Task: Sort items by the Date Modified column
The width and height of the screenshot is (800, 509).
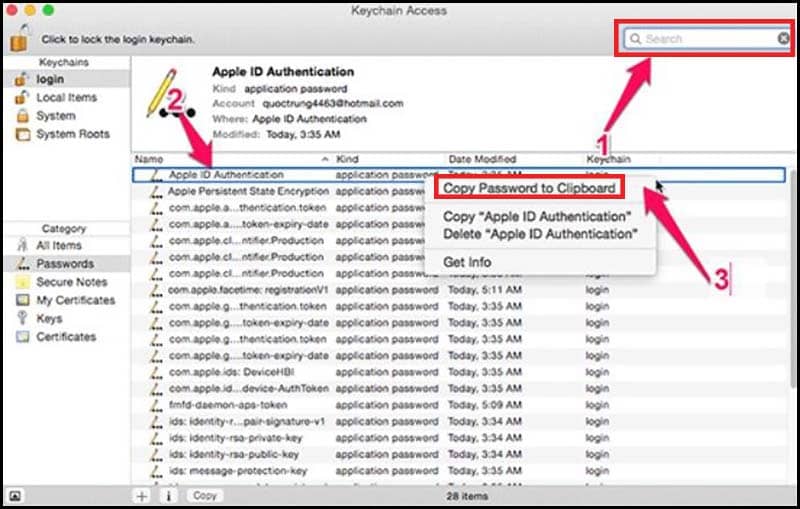Action: [482, 159]
